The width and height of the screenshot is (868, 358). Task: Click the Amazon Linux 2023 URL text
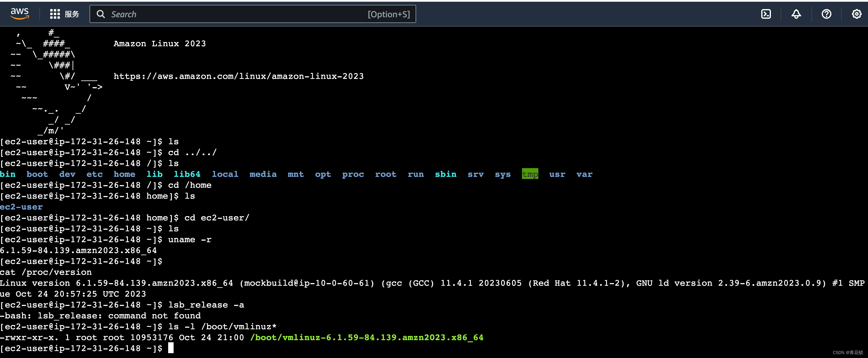239,76
